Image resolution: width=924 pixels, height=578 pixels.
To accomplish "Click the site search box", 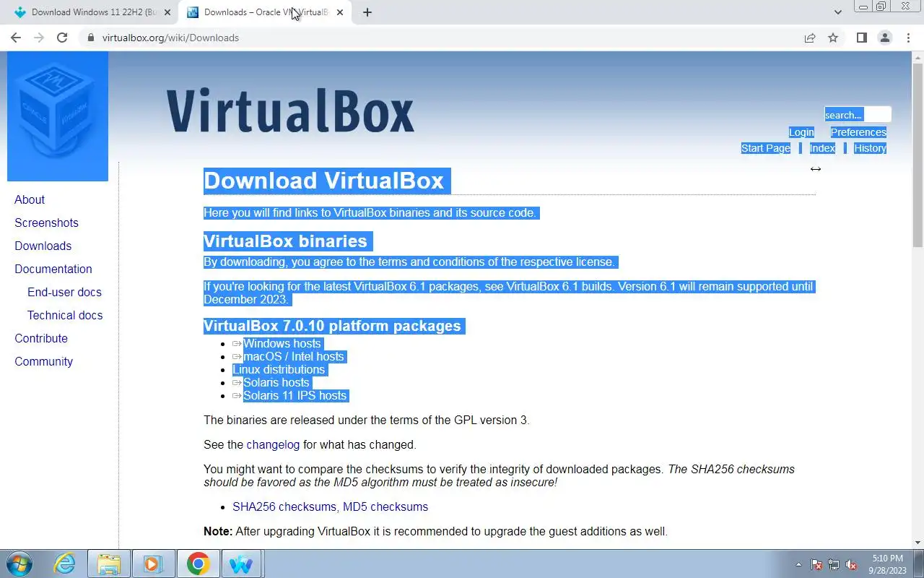I will click(858, 115).
